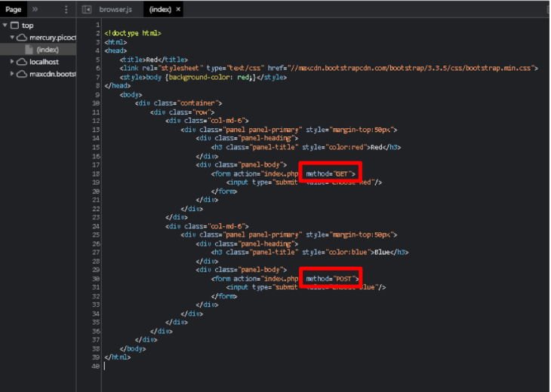Viewport: 551px width, 392px height.
Task: Open the navigator three-dot options menu
Action: pos(66,10)
